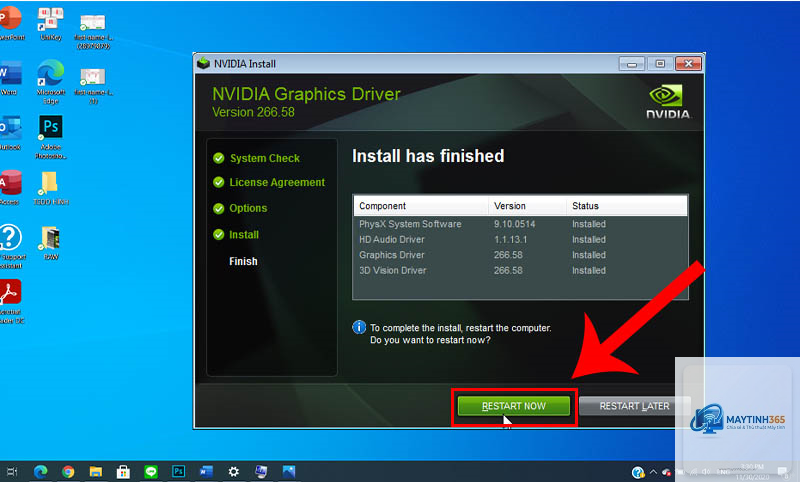Open the PowerPoint desktop icon
Viewport: 800px width, 482px height.
pos(11,23)
